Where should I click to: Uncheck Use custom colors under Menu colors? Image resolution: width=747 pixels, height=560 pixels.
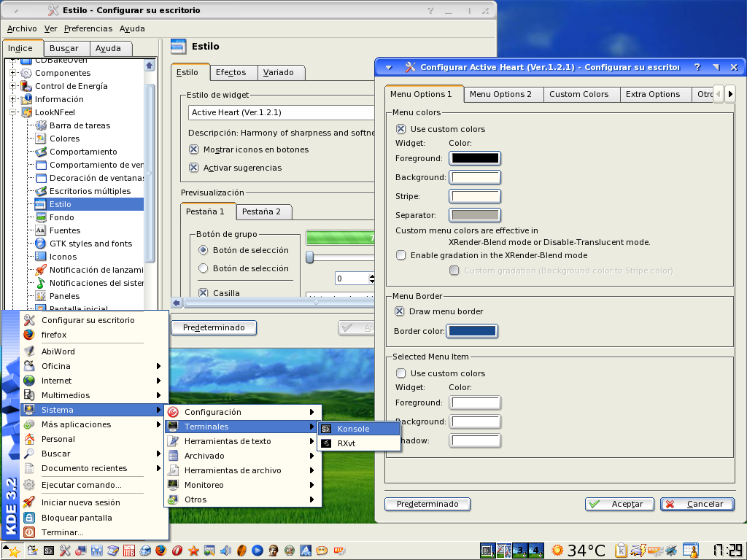pos(400,129)
